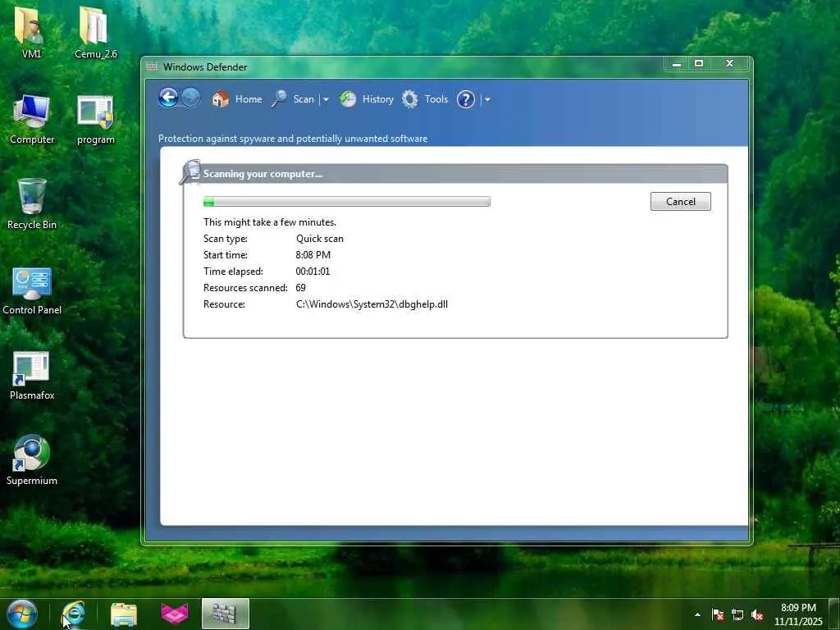Click the pink fox taskbar icon
Image resolution: width=840 pixels, height=630 pixels.
[175, 614]
